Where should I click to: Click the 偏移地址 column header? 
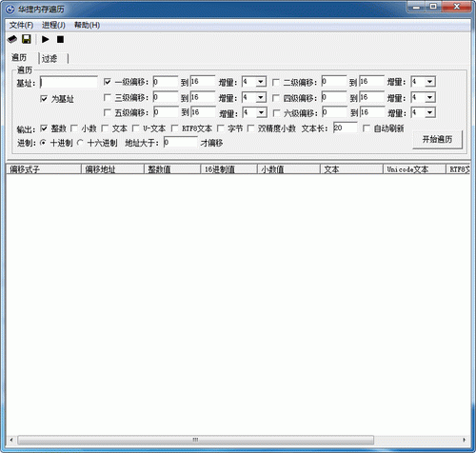(x=113, y=169)
